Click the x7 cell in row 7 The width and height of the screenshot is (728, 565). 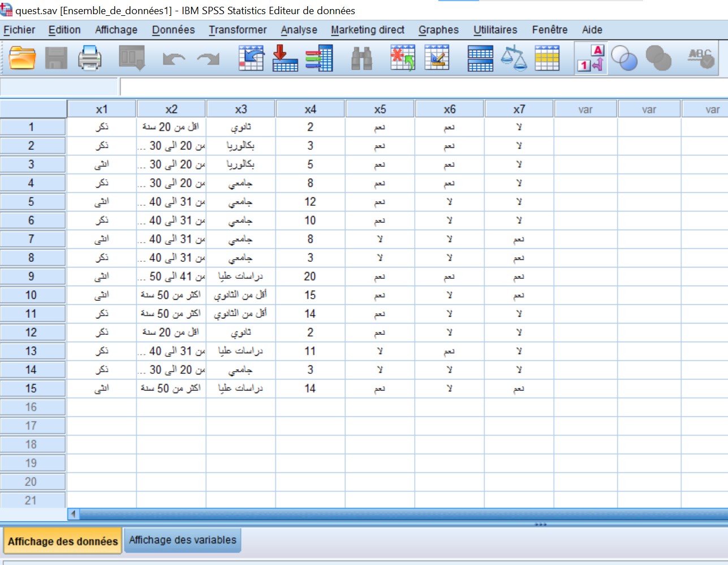[x=519, y=239]
